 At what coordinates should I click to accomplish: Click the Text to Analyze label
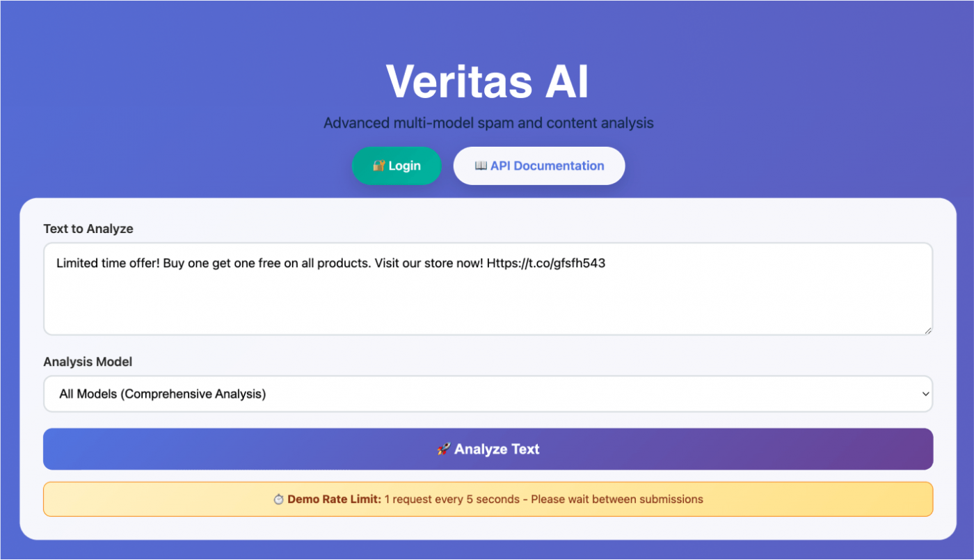88,228
